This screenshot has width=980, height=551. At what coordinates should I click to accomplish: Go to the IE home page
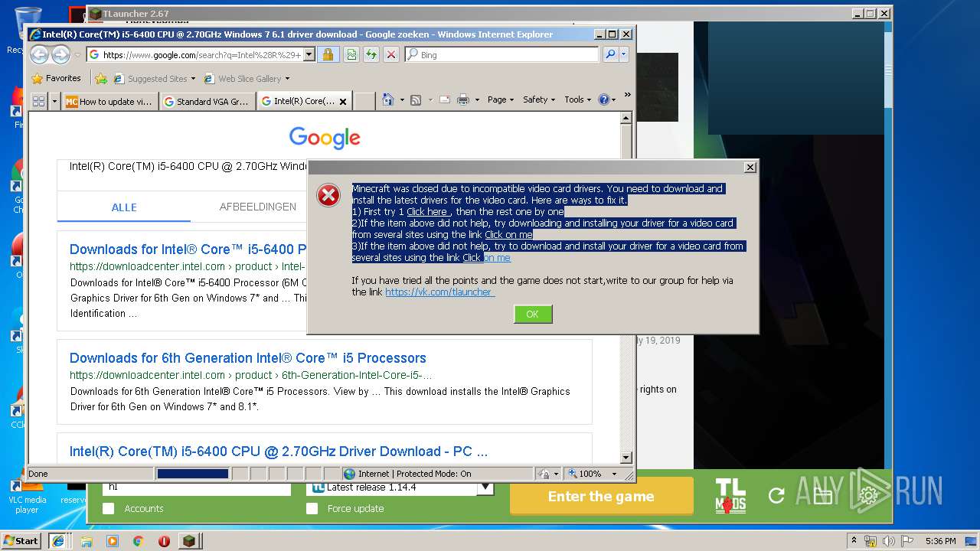[x=387, y=99]
